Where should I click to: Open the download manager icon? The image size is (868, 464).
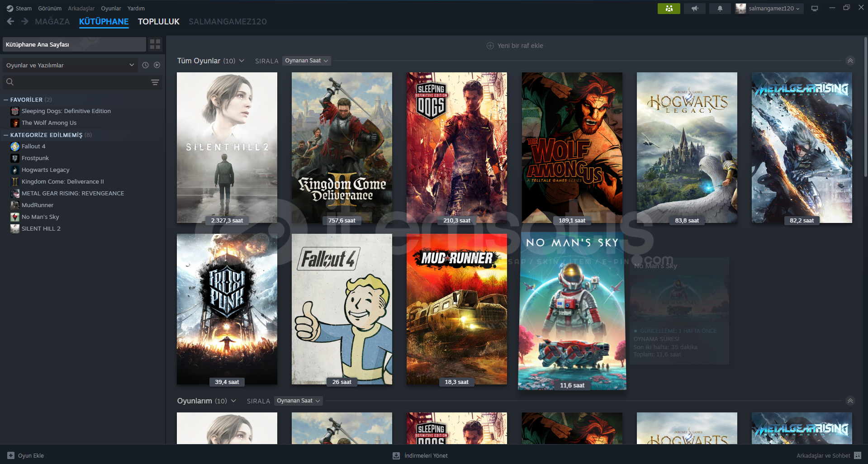pos(396,455)
